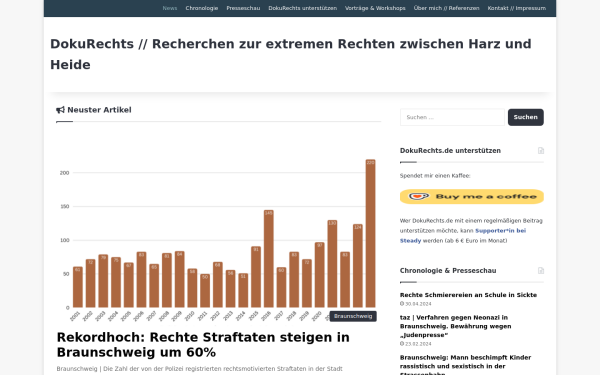Click the icon beside Chronologie & Presseschau heading
The width and height of the screenshot is (600, 375).
point(541,271)
